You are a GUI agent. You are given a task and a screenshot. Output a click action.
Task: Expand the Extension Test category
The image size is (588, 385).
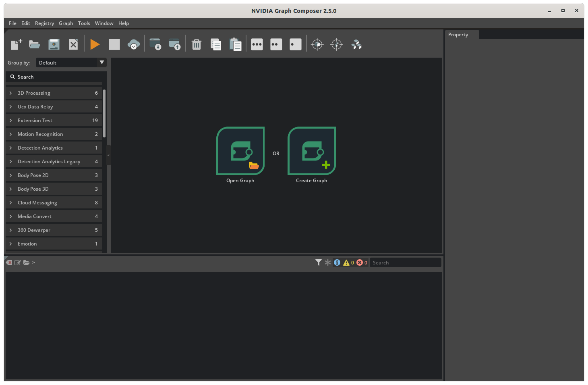(54, 121)
